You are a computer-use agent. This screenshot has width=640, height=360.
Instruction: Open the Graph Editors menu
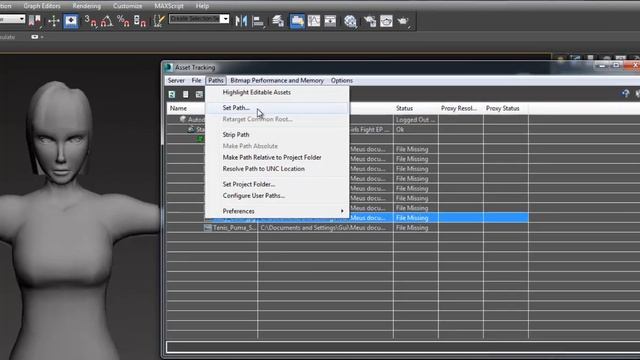42,6
